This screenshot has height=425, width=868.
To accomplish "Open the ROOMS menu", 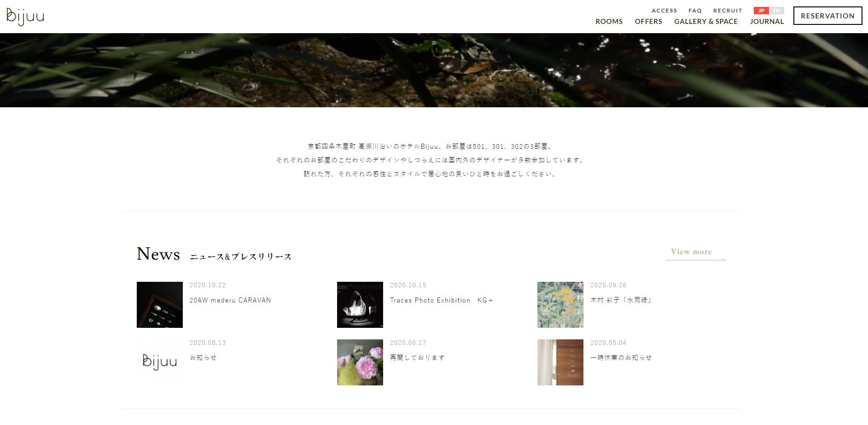I will (609, 22).
